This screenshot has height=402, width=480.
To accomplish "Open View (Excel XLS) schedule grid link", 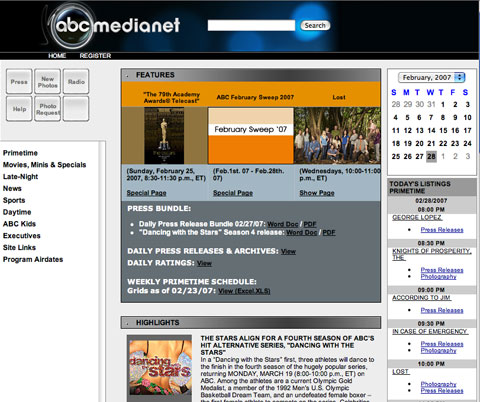I will point(244,291).
